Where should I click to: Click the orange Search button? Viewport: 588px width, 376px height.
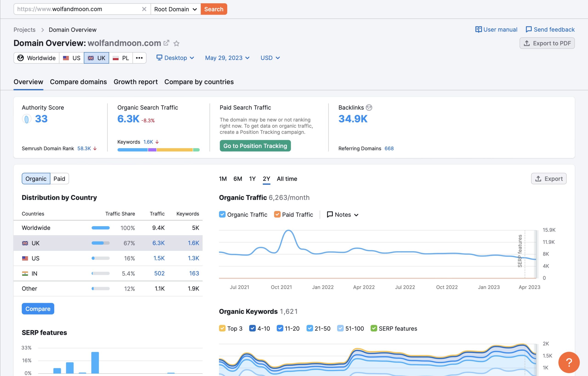point(214,9)
